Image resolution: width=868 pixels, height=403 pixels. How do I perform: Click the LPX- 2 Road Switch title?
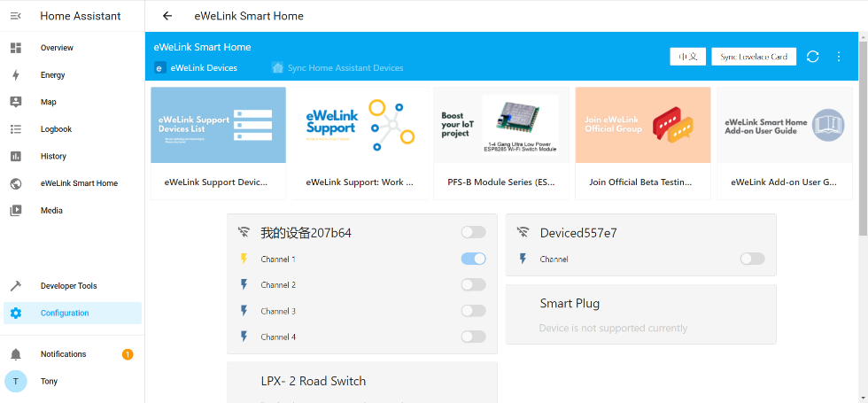tap(314, 381)
